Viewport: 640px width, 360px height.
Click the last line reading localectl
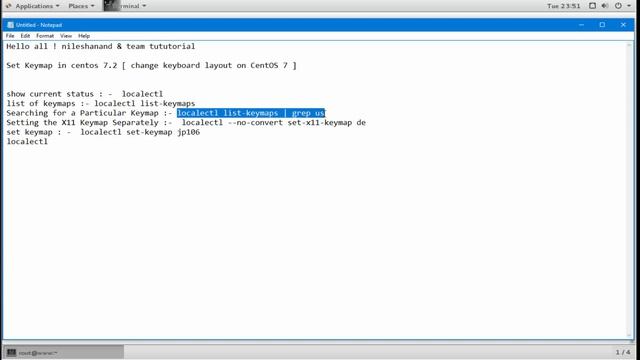tap(27, 142)
